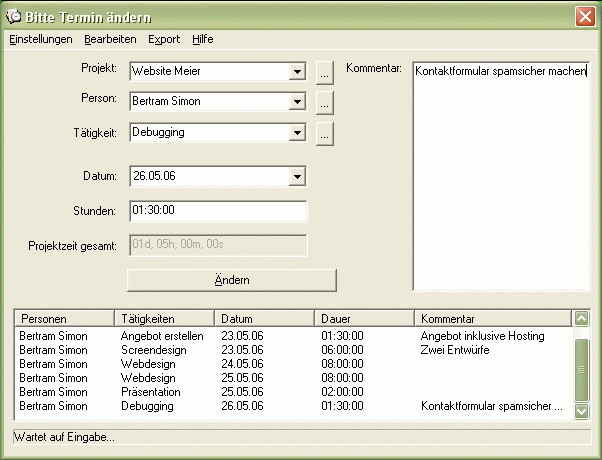
Task: Sort list by Dauer column header
Action: 364,318
